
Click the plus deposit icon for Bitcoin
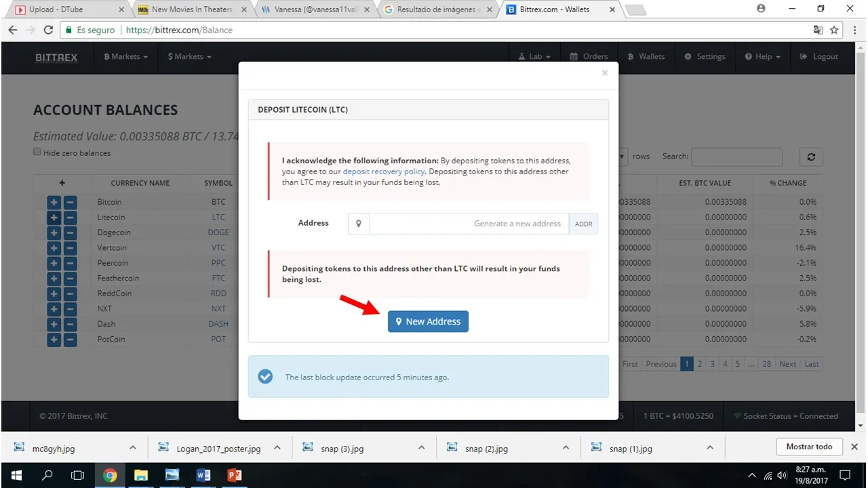coord(54,202)
